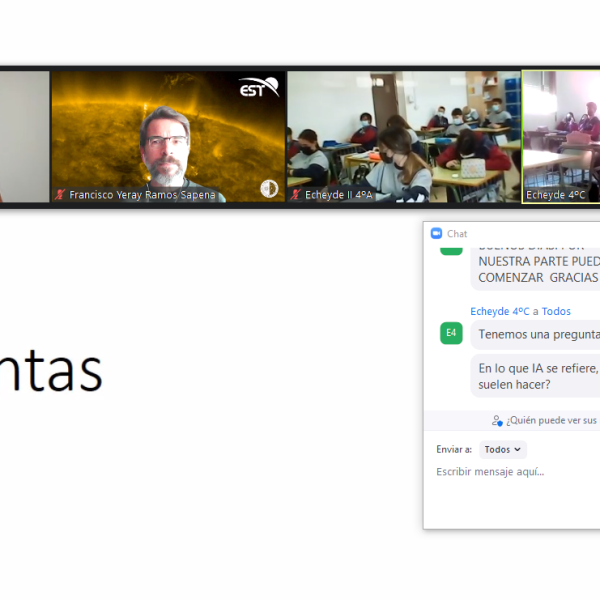Click the ¿Quién puede ver sus mensajes link
600x600 pixels.
tap(552, 421)
